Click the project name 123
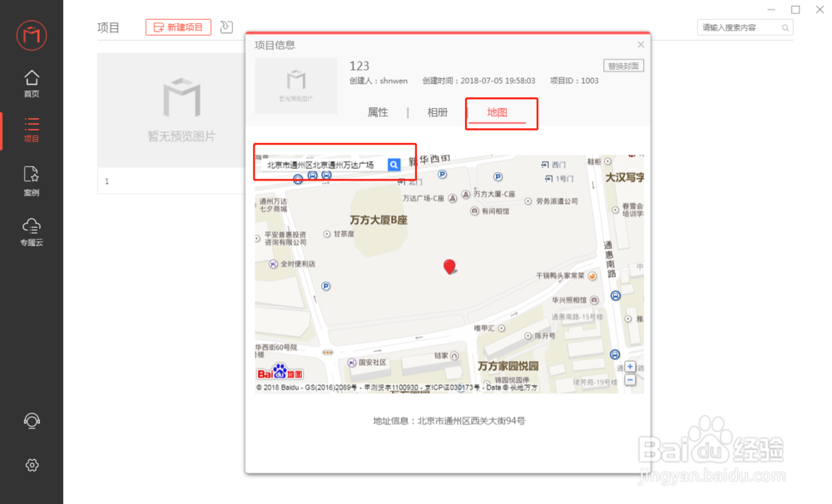Viewport: 832px width, 504px height. (359, 66)
